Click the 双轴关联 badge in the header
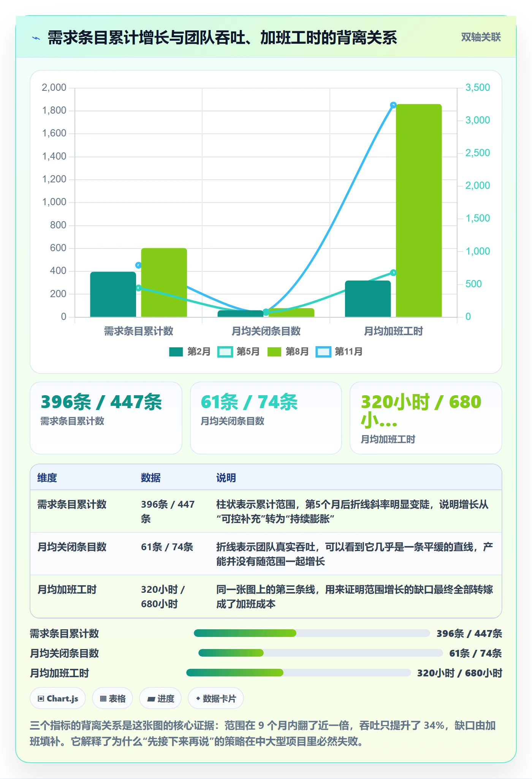 pyautogui.click(x=481, y=37)
